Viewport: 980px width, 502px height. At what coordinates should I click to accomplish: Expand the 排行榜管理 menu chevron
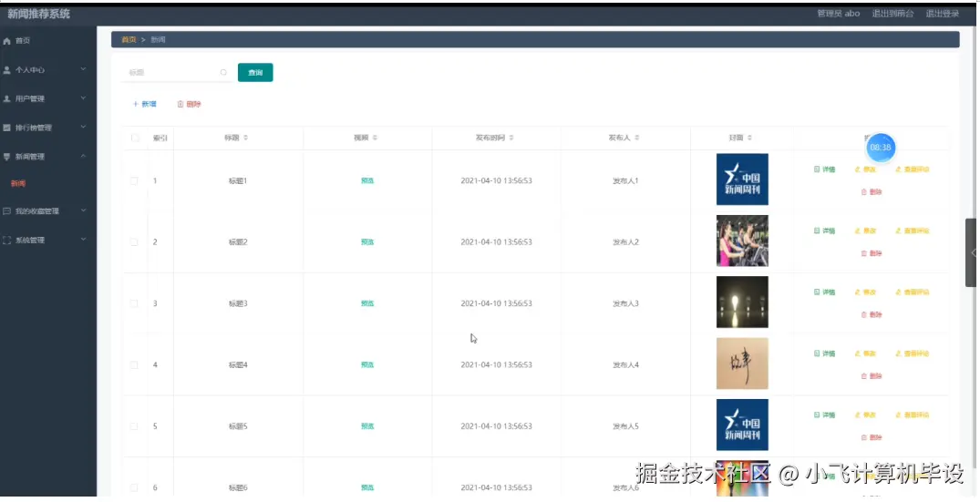[83, 128]
